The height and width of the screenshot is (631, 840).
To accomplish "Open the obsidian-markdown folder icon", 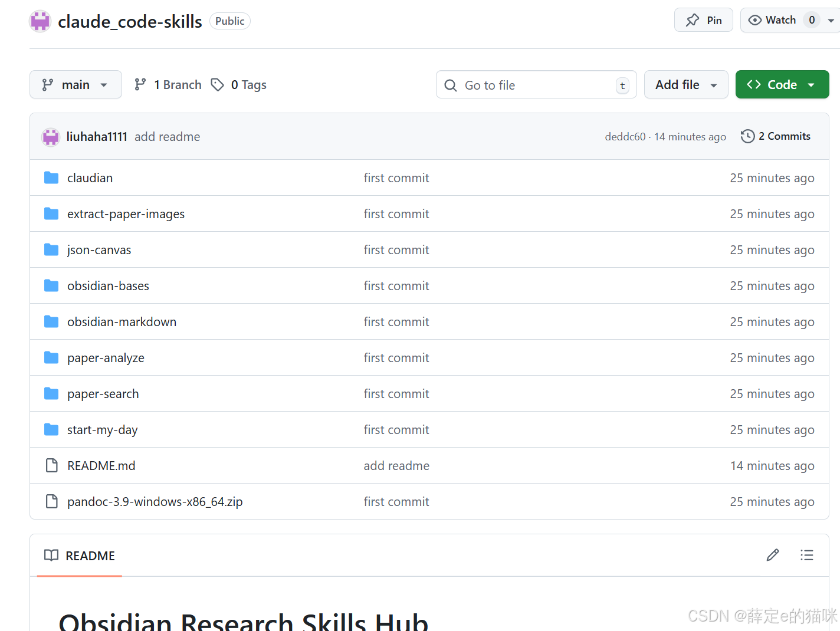I will (x=51, y=321).
